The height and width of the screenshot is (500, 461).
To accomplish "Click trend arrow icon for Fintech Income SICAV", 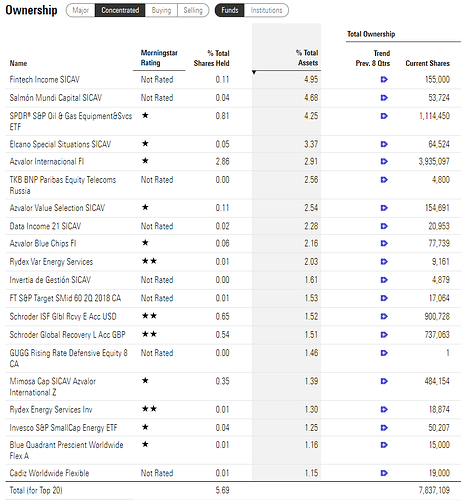I will pos(384,79).
